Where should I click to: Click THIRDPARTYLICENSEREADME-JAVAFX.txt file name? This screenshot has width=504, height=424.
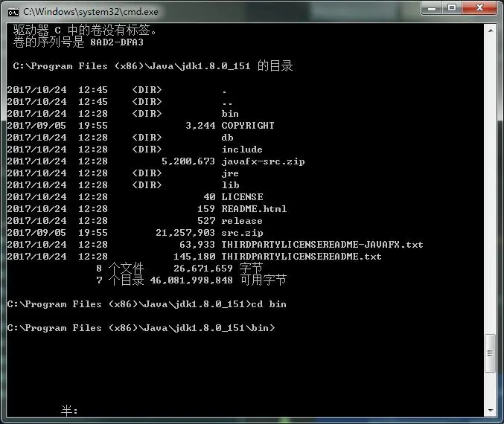[322, 245]
